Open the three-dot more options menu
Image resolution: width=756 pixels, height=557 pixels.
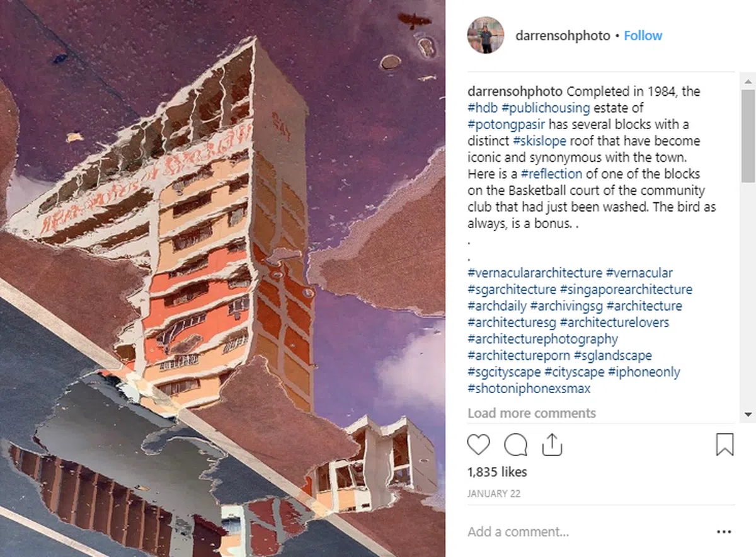pos(724,532)
